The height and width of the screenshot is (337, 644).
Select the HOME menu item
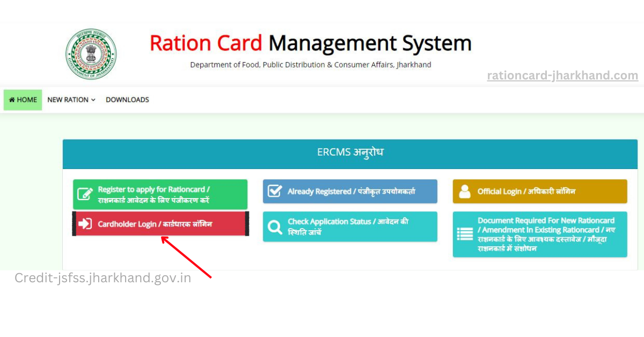pos(23,99)
